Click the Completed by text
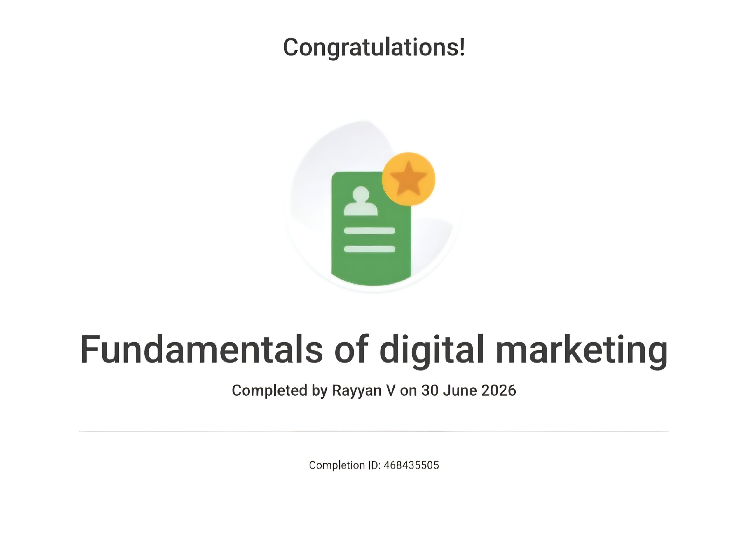Viewport: 747px width, 560px height. coord(280,391)
